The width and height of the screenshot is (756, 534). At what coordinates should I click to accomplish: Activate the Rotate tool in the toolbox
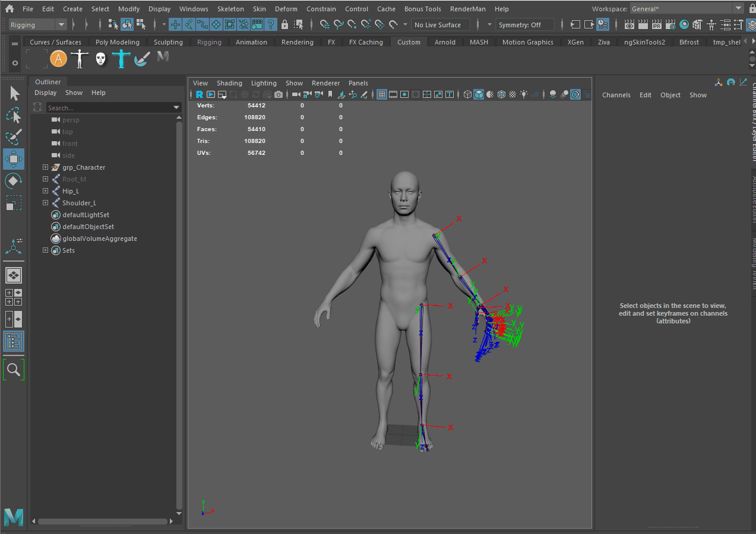tap(14, 181)
